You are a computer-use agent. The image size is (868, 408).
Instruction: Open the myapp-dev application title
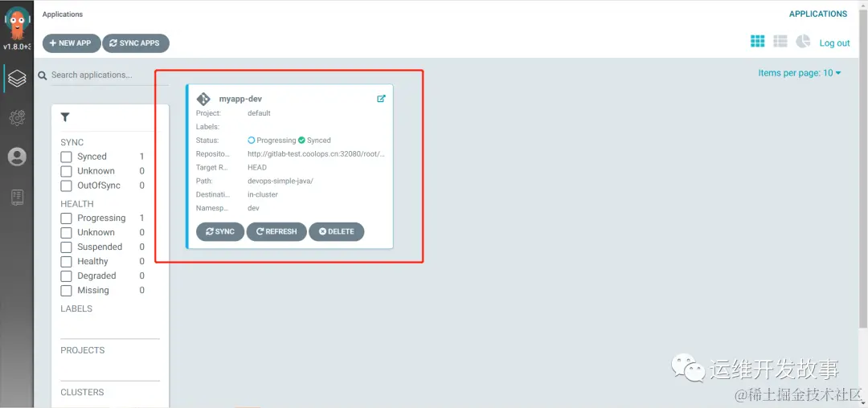241,99
